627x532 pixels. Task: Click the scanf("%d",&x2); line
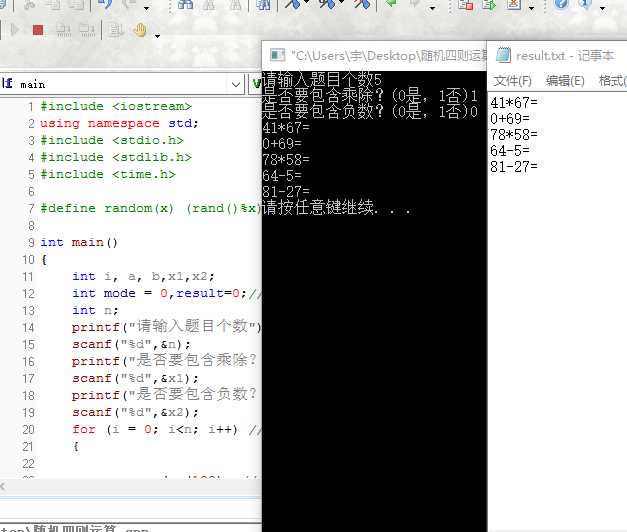point(135,412)
